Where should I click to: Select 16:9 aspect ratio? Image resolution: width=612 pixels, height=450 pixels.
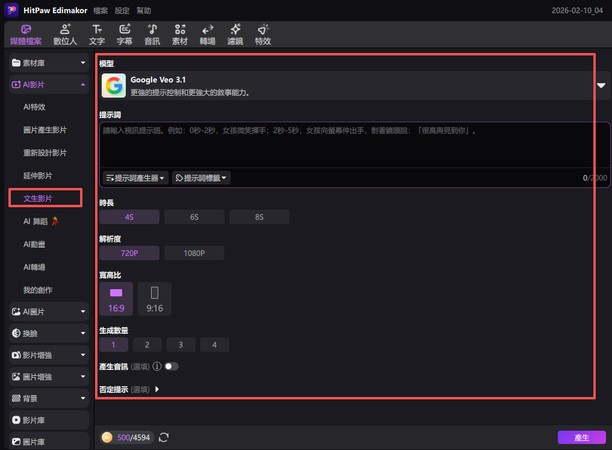[x=116, y=299]
